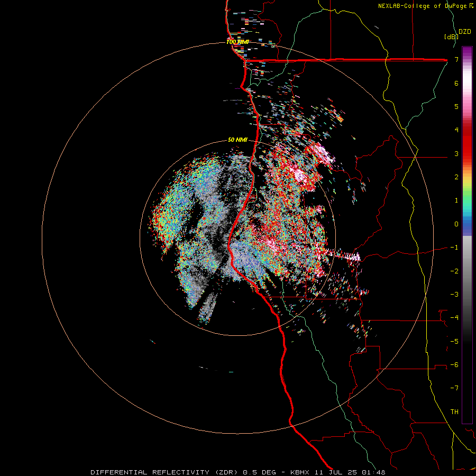Click the DZD legend title

tap(465, 32)
